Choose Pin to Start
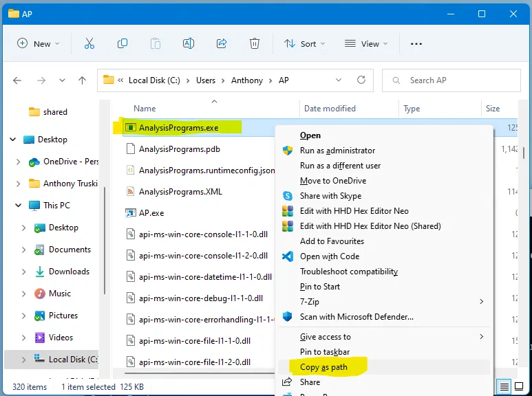The height and width of the screenshot is (396, 532). 320,287
